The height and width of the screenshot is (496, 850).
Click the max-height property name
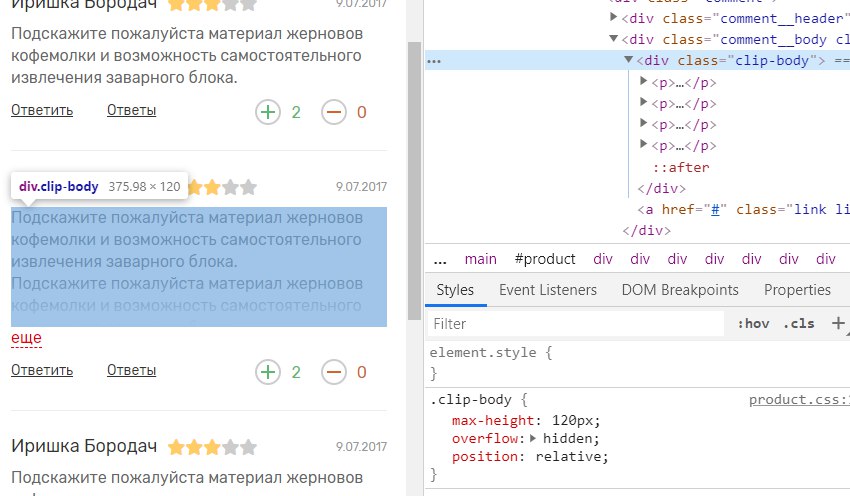493,421
